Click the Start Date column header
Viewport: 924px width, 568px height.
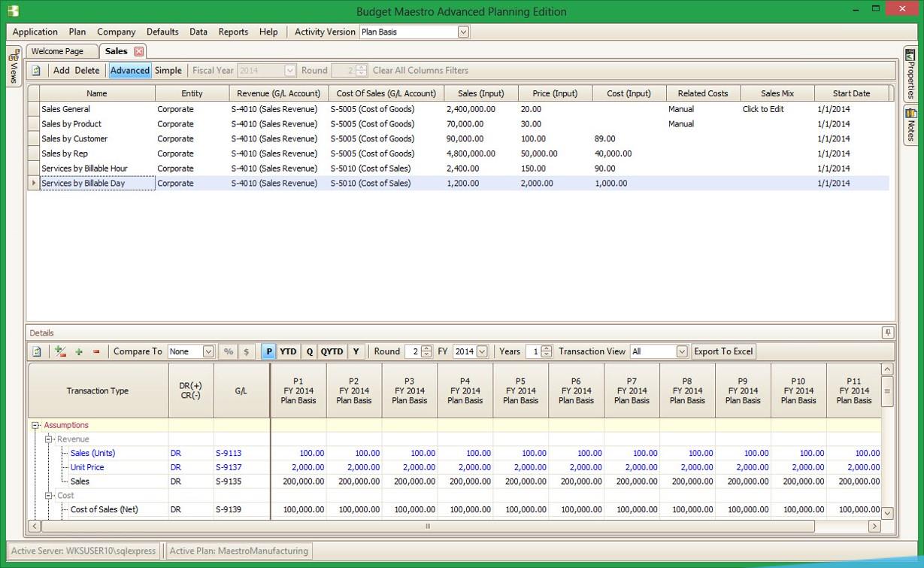pos(852,93)
